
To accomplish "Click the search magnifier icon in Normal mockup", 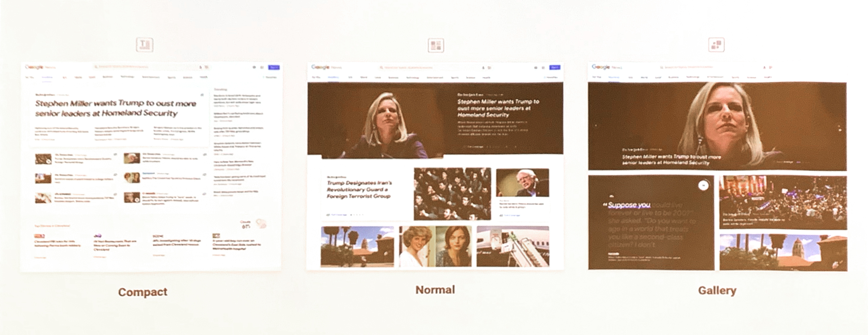I will (382, 68).
